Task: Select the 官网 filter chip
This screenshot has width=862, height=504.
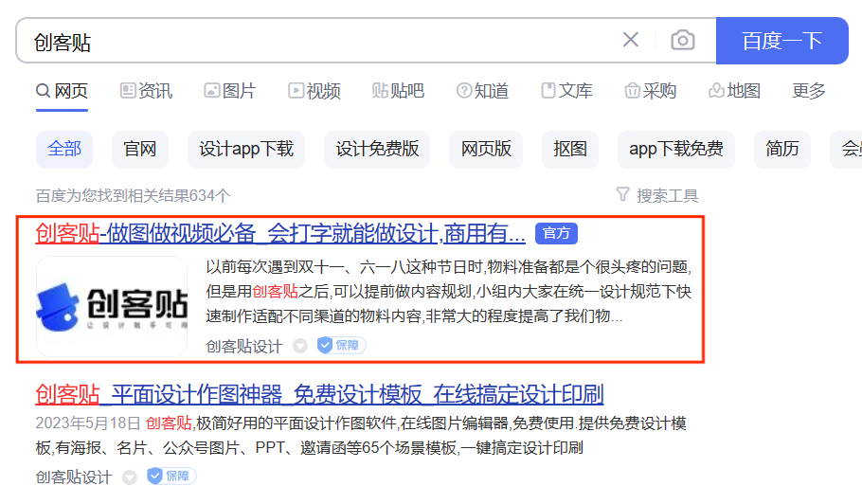Action: pos(139,149)
